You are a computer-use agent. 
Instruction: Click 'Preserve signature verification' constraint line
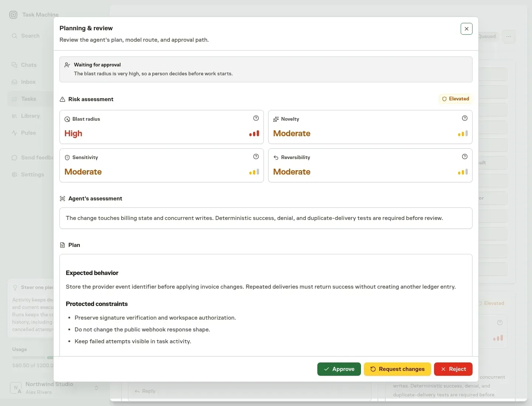155,318
